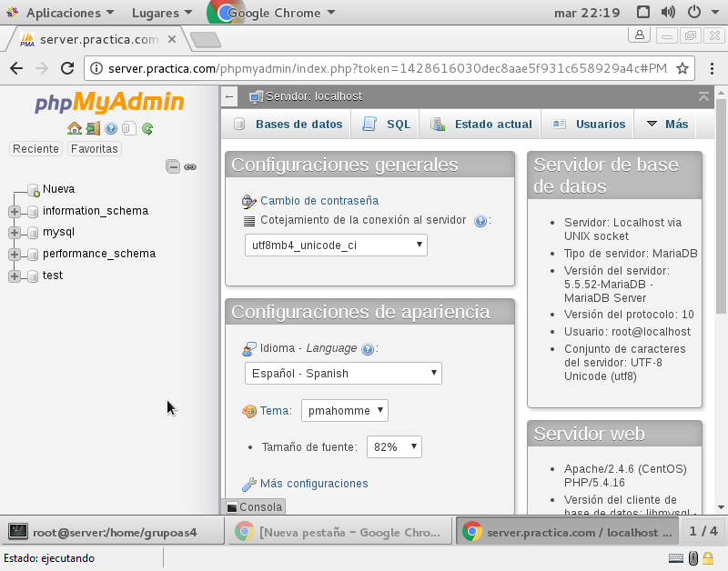This screenshot has width=728, height=571.
Task: Click the collapse all tree icon
Action: [173, 166]
